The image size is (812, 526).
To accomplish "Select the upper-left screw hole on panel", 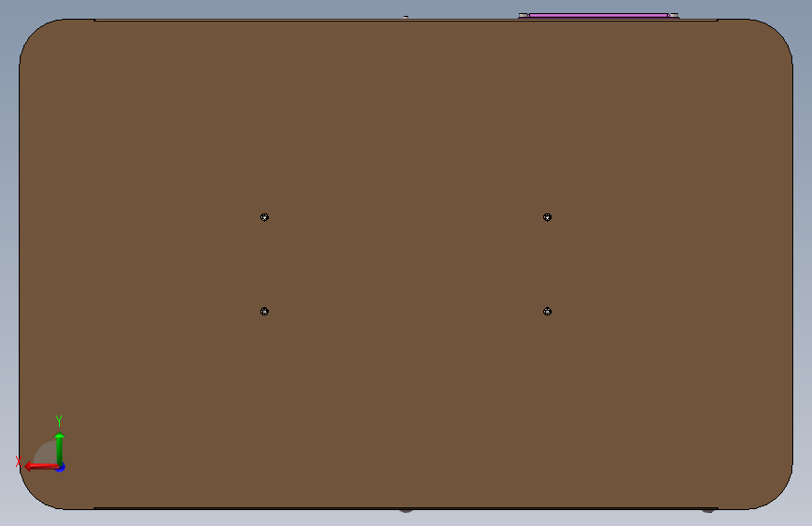I will pos(264,217).
